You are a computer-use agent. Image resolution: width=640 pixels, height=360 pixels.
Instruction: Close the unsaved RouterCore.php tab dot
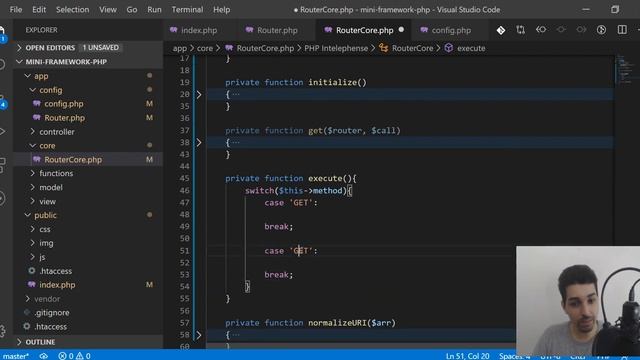(401, 30)
